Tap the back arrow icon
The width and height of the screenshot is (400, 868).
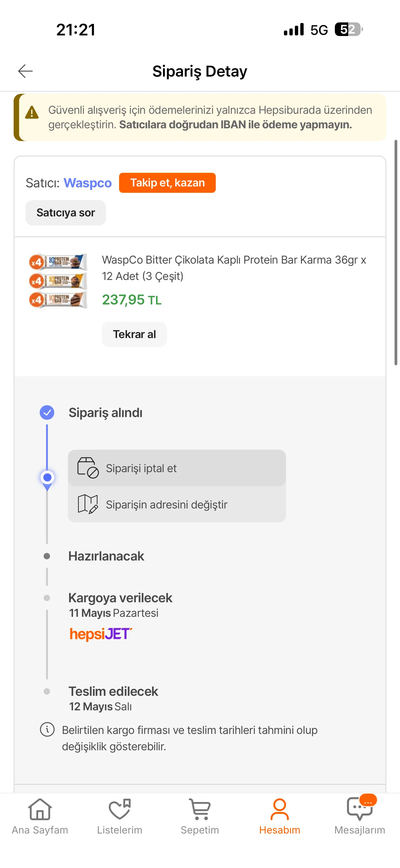[25, 71]
